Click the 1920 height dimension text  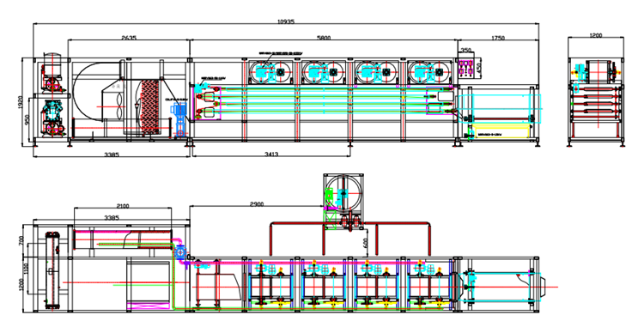21,102
